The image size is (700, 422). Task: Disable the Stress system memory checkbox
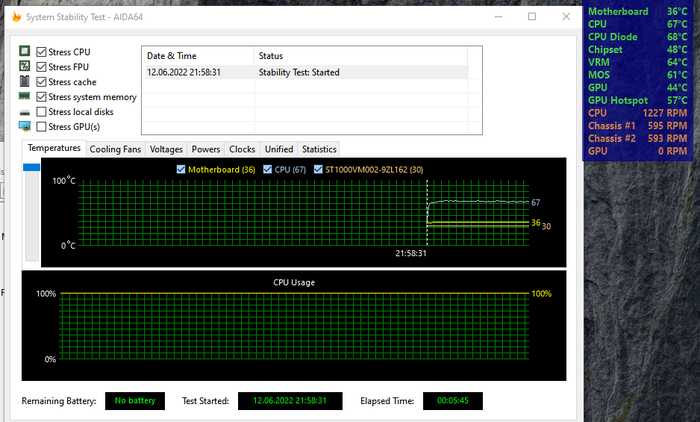(41, 97)
